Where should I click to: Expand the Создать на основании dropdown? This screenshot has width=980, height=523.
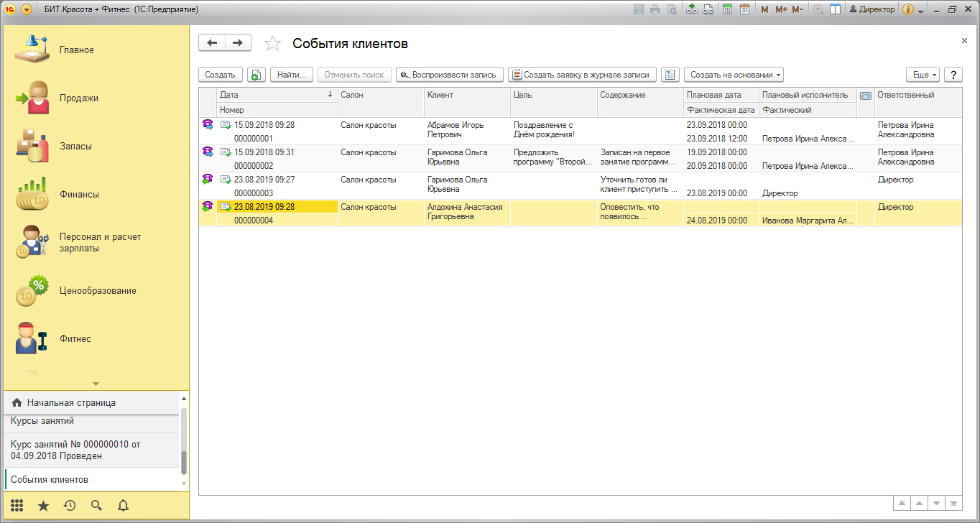[x=734, y=75]
